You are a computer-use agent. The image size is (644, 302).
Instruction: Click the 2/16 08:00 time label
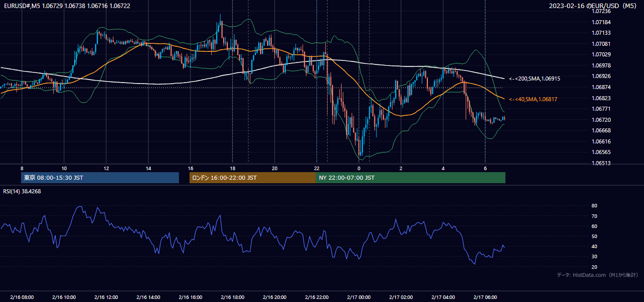point(22,297)
